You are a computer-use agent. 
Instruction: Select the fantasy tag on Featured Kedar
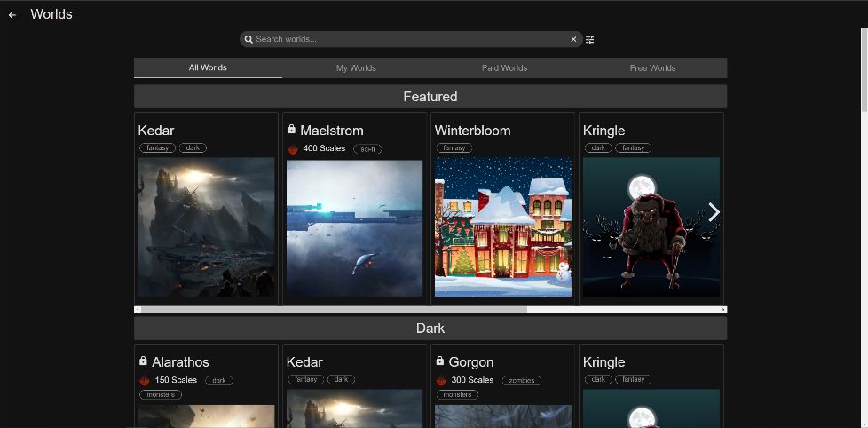(x=158, y=147)
